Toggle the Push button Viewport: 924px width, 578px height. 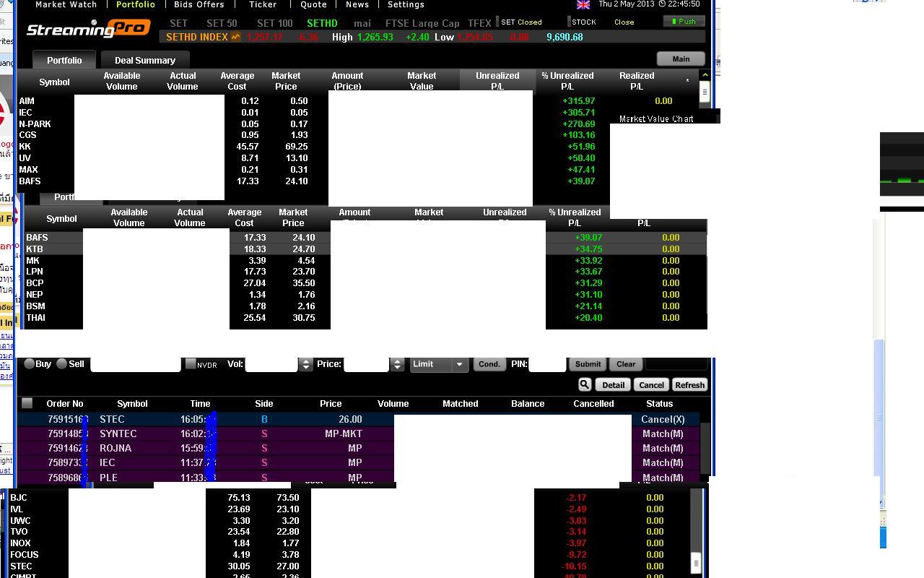[x=684, y=21]
